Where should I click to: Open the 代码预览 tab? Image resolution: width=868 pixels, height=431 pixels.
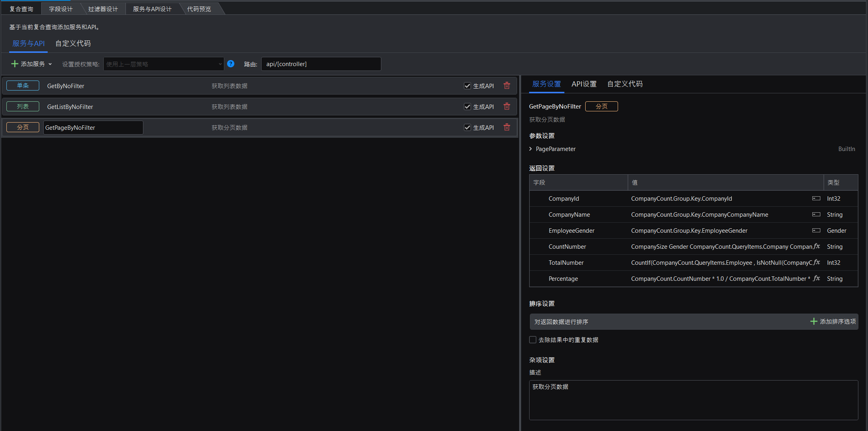(x=199, y=9)
